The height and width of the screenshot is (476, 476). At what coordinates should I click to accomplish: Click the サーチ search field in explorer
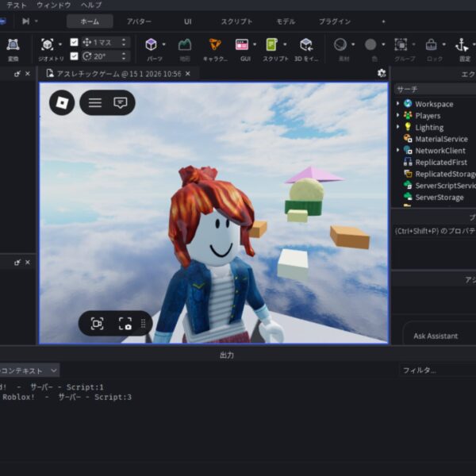point(436,89)
